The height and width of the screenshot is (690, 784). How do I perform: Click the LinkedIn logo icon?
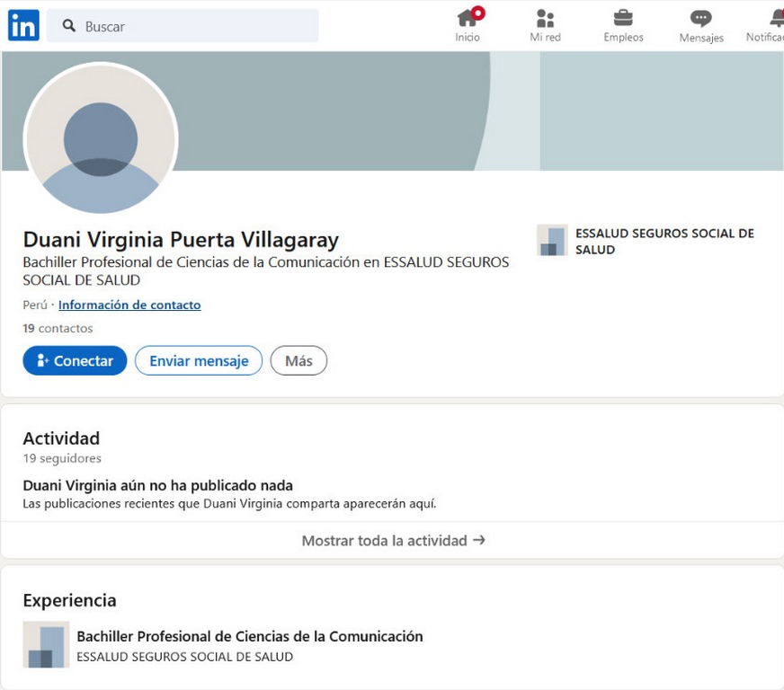point(23,26)
